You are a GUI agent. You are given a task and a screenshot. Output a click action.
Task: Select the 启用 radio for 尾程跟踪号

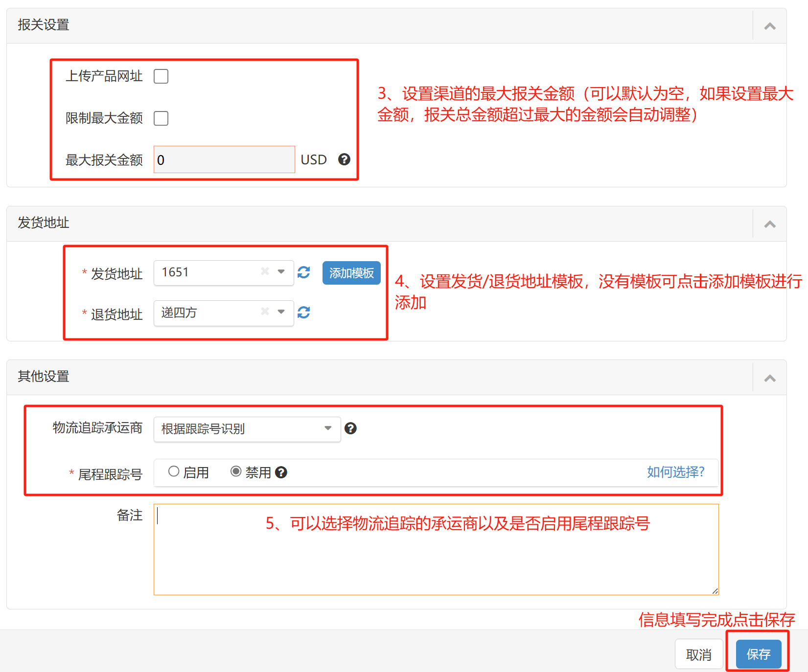click(174, 471)
